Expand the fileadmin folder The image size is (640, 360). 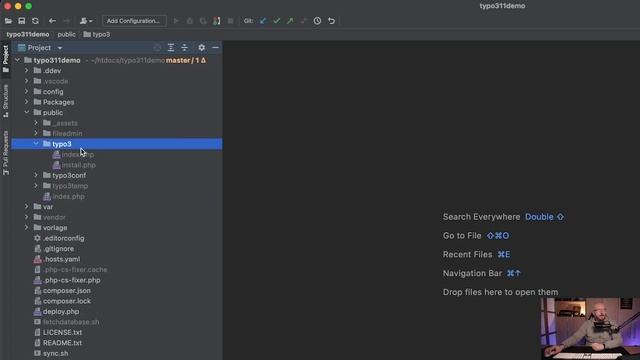pos(36,133)
